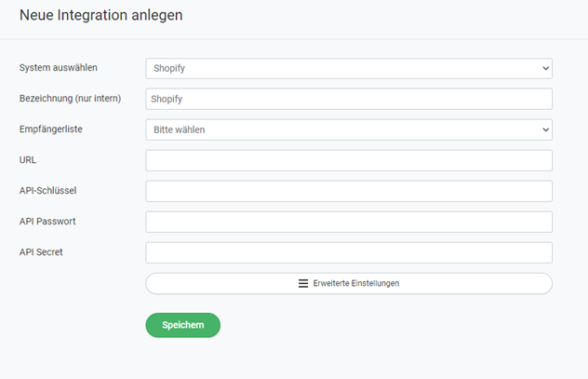Focus the API Passwort input box
The width and height of the screenshot is (588, 379).
click(x=349, y=222)
